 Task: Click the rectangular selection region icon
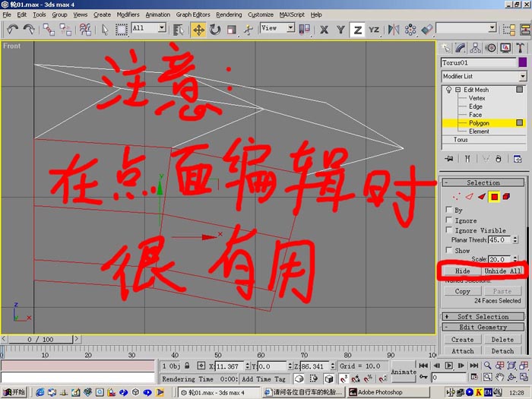[121, 30]
